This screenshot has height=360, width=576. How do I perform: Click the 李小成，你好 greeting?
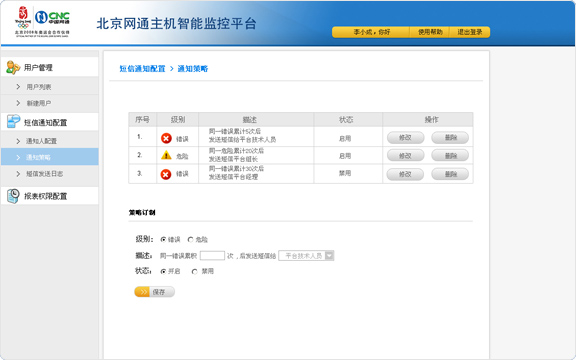pyautogui.click(x=372, y=32)
